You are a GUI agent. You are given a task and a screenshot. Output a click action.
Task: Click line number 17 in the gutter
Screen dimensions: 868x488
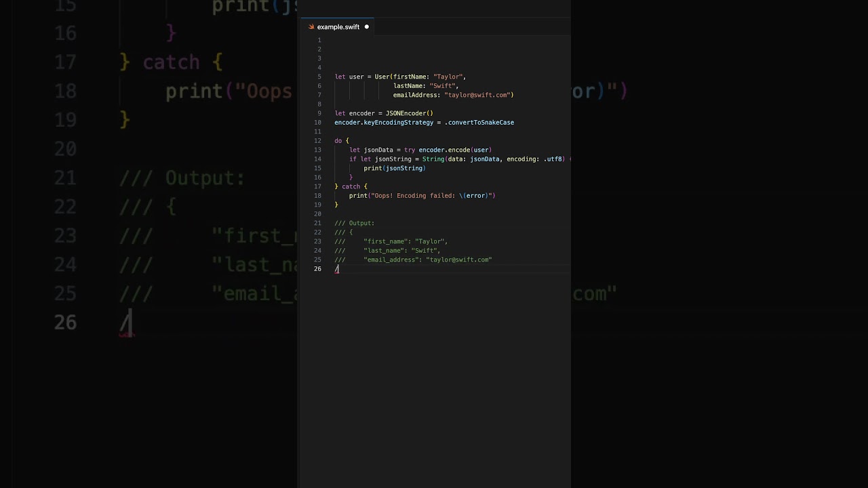317,186
